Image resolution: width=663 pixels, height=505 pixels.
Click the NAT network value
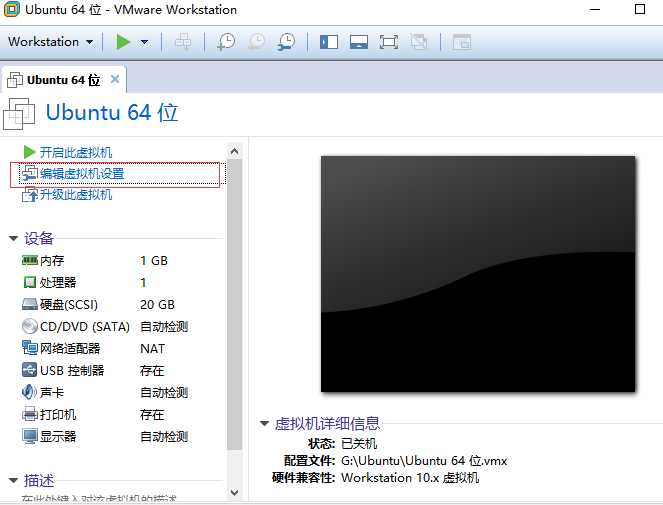tap(152, 349)
